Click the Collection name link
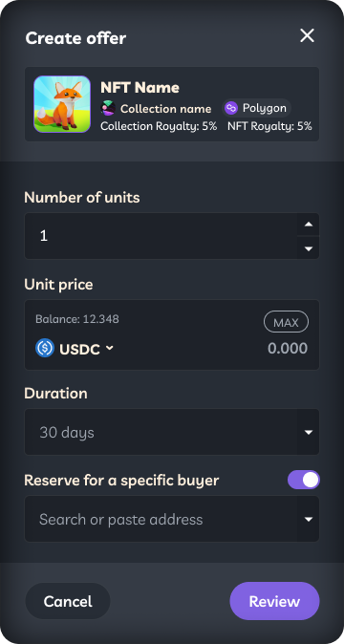The width and height of the screenshot is (344, 644). pos(166,109)
